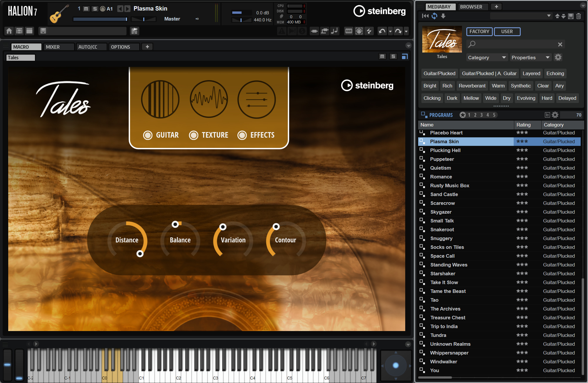
Task: Toggle the USER content filter
Action: (507, 31)
